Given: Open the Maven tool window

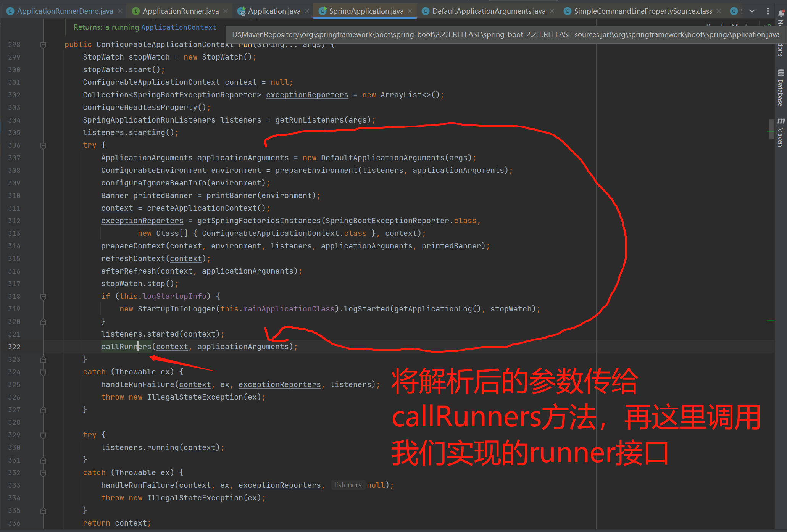Looking at the screenshot, I should (x=781, y=132).
